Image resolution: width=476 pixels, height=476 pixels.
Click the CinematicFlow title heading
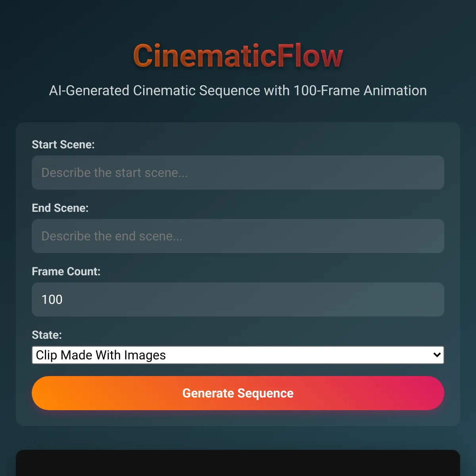[x=238, y=56]
